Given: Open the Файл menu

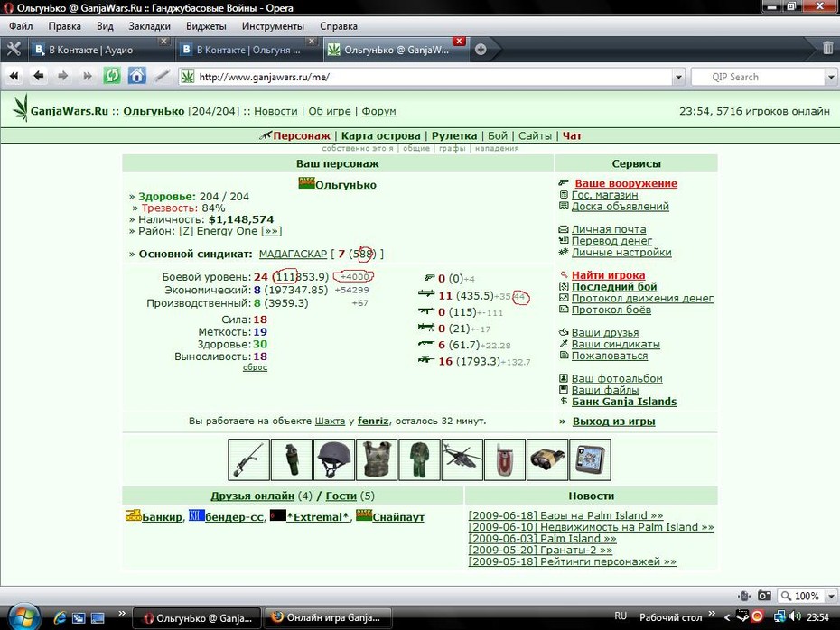Looking at the screenshot, I should click(21, 25).
